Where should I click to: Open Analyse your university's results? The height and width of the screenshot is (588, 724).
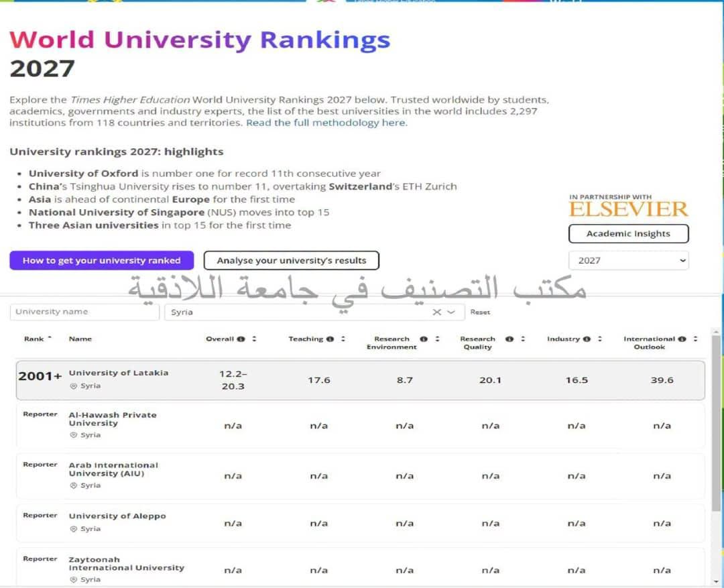(292, 261)
